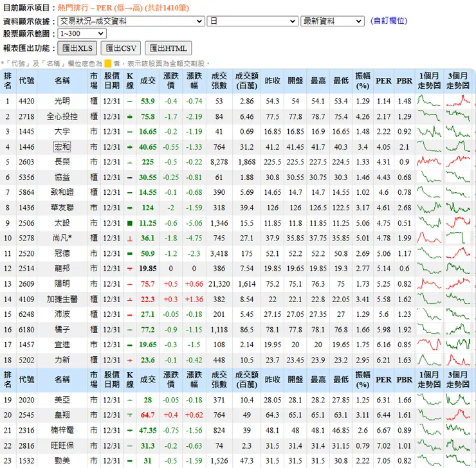This screenshot has height=468, width=476.
Task: Click the K-line icon for 龍邦
Action: pos(130,269)
